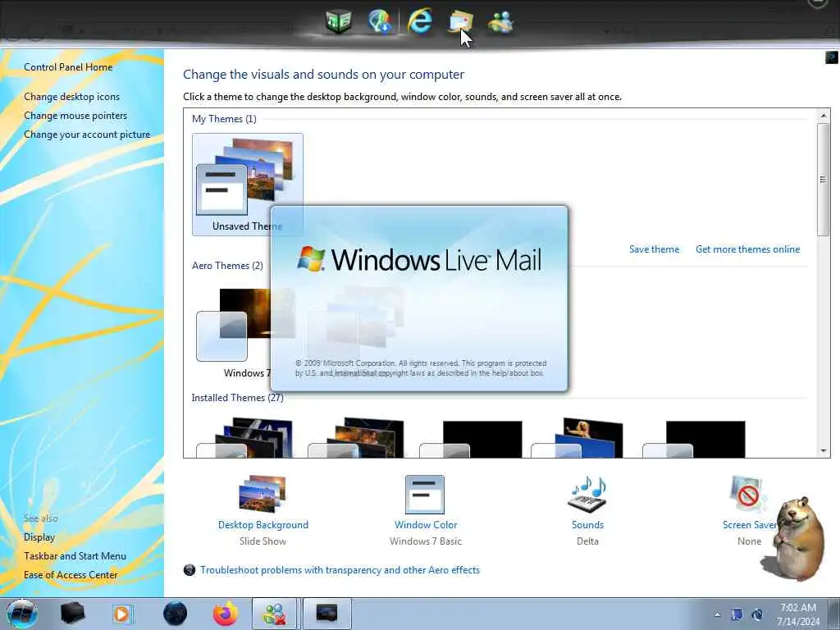Open Change mouse pointers link
This screenshot has height=630, width=840.
coord(75,116)
